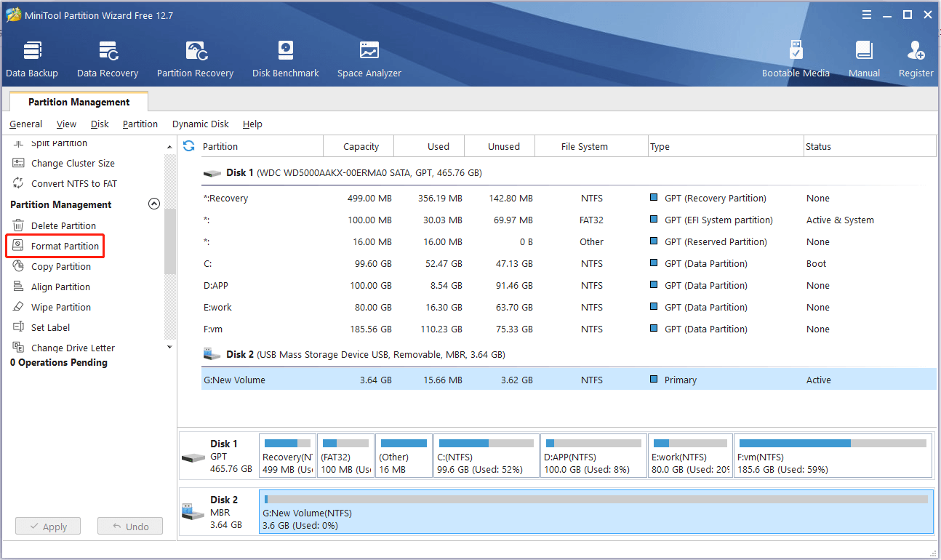Sort by the Used column header
Viewport: 941px width, 560px height.
pyautogui.click(x=429, y=146)
